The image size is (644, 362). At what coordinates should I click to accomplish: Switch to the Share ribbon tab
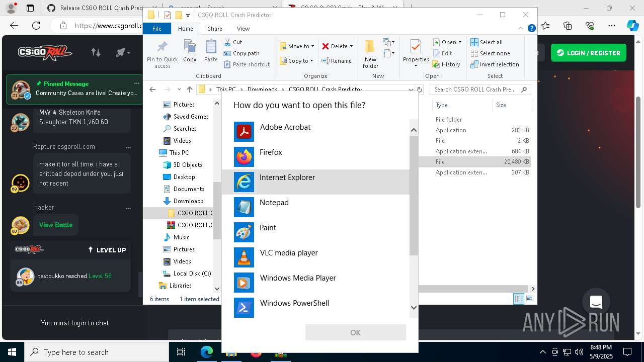[x=215, y=29]
